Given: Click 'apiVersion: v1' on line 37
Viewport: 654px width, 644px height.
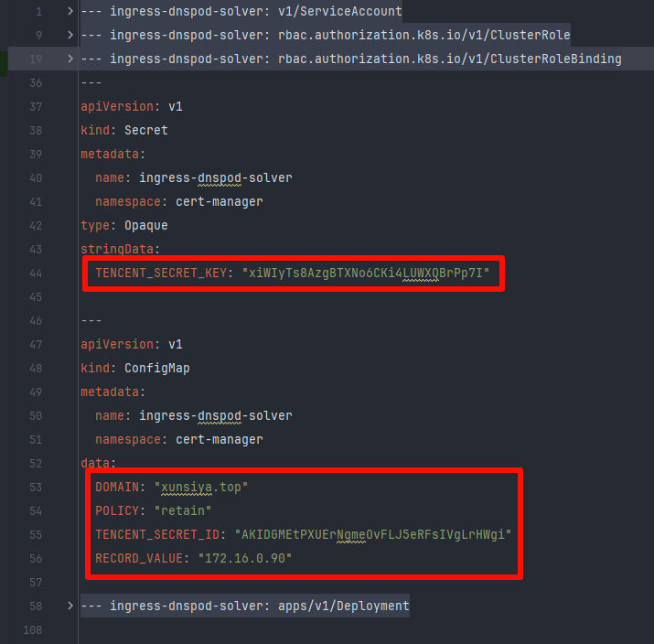Looking at the screenshot, I should (132, 107).
